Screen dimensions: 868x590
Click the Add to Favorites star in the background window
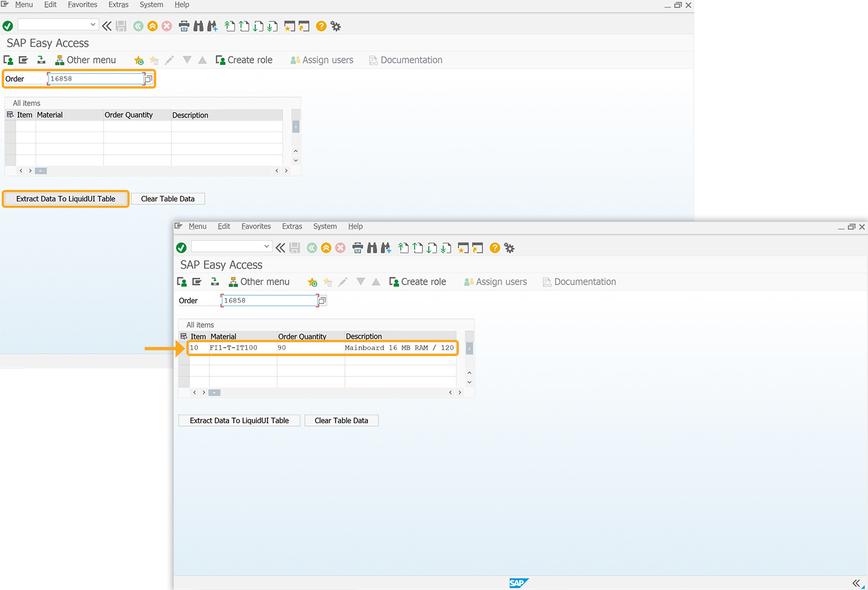[139, 60]
